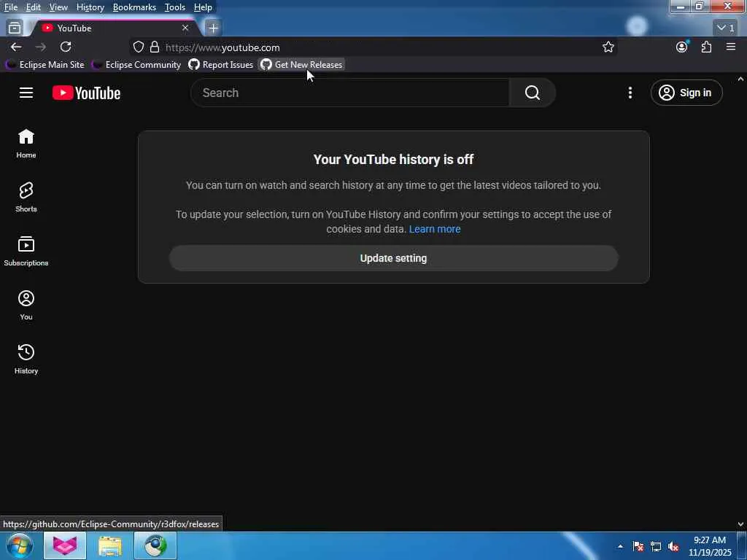Open the Edit menu
The width and height of the screenshot is (747, 560).
pos(34,7)
